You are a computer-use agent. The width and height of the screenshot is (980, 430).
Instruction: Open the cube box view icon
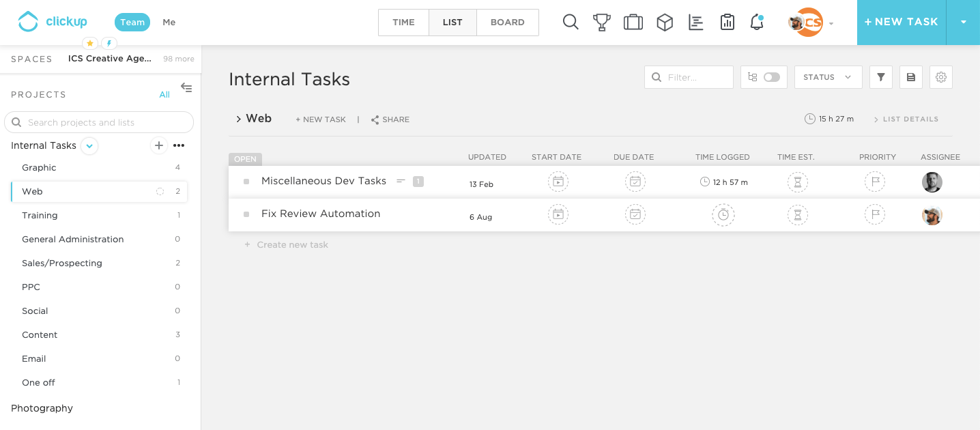pyautogui.click(x=665, y=22)
